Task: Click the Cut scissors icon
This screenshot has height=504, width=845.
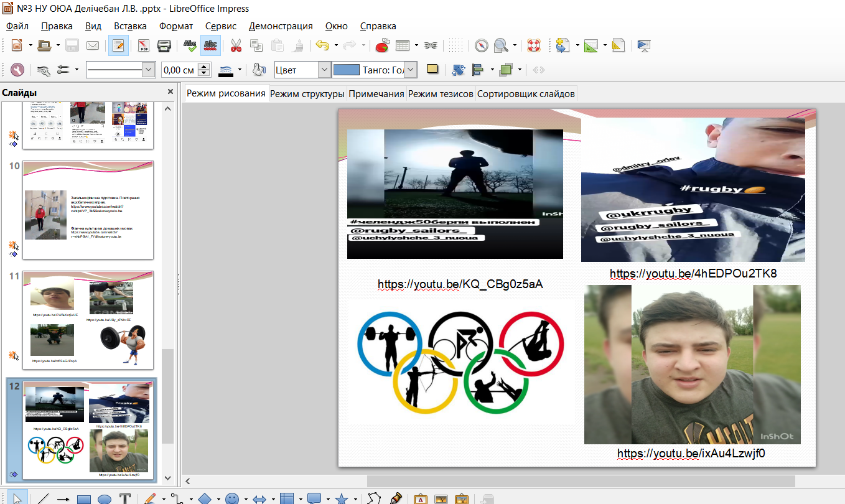Action: [x=236, y=45]
